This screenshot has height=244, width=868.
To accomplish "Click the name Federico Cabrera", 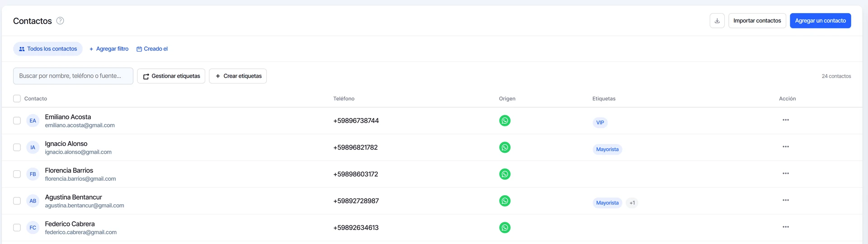I will click(x=70, y=224).
